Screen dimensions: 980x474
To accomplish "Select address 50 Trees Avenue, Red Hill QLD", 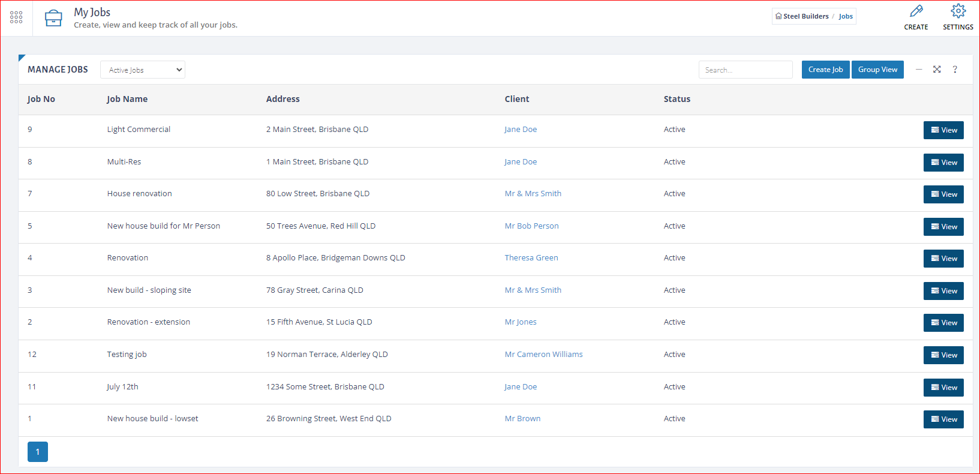I will click(321, 226).
